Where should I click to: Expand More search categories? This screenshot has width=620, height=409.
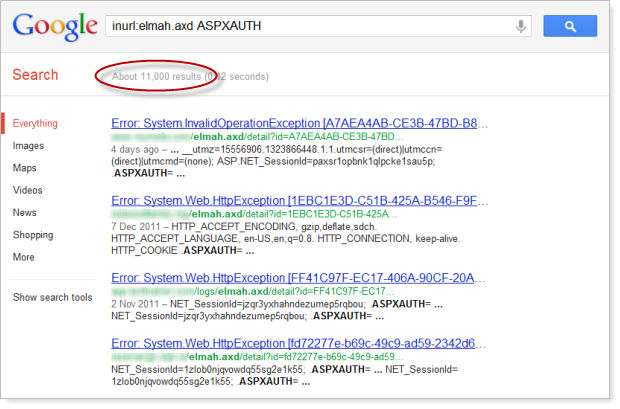coord(24,257)
